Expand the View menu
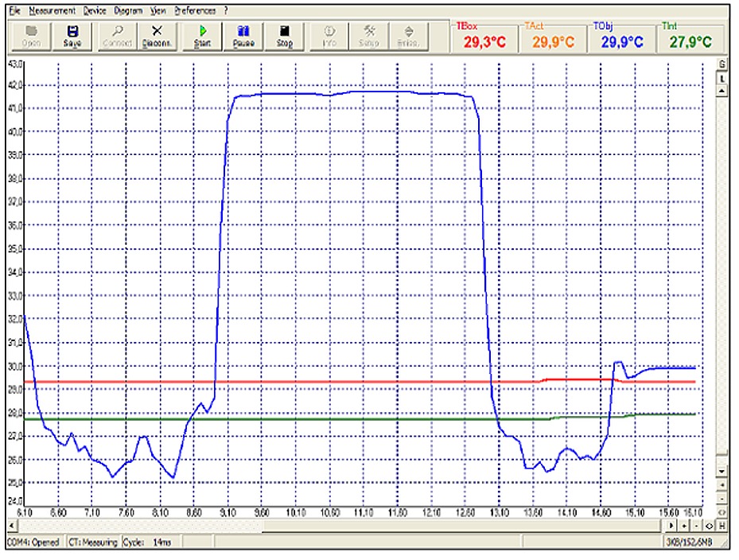The width and height of the screenshot is (739, 560). pos(158,11)
